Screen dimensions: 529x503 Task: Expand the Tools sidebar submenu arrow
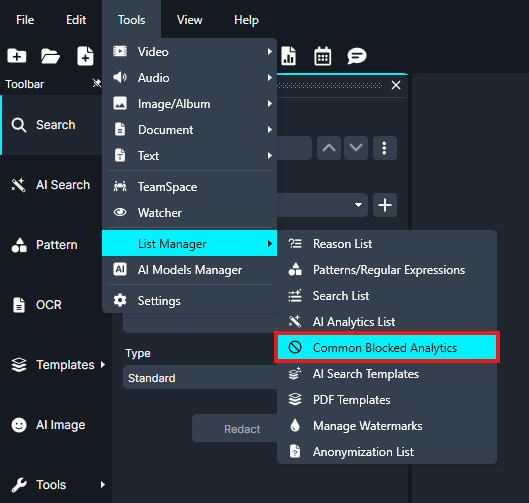[x=103, y=485]
